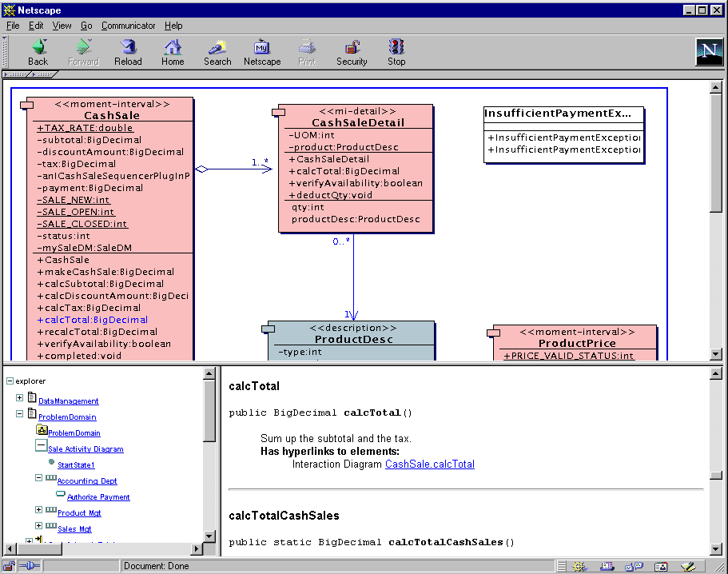Screen dimensions: 728x574
Task: Expand the Product Mgt tree node
Action: (38, 510)
